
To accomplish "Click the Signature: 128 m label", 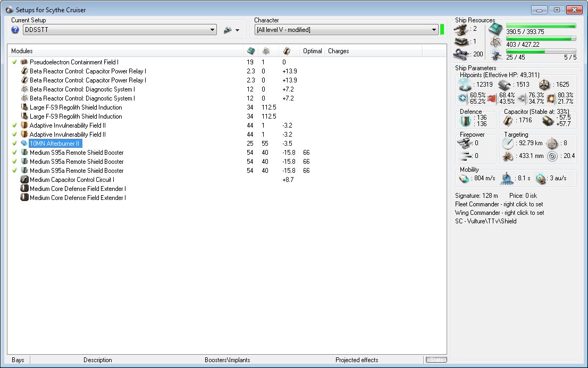I will tap(476, 196).
